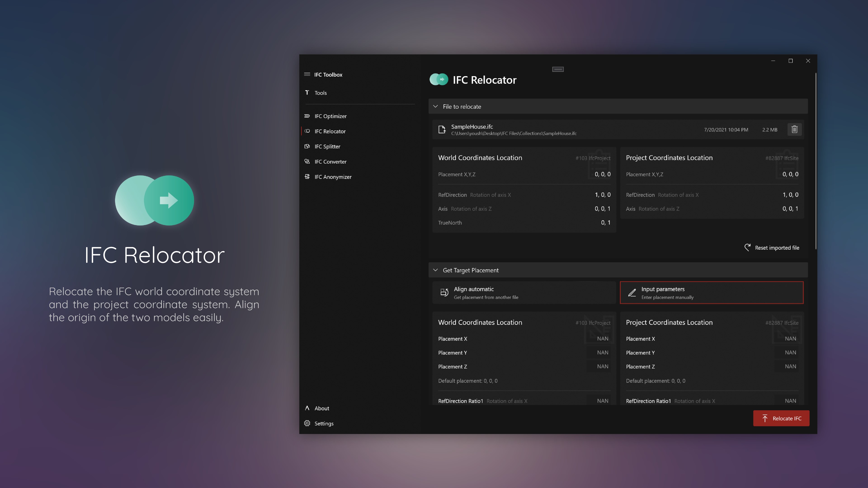
Task: Collapse the File to relocate section
Action: pos(435,106)
